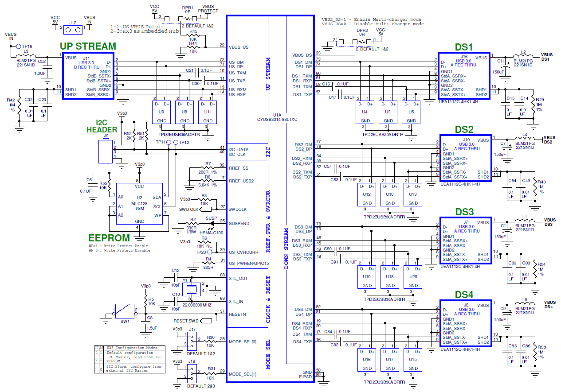Select the J18 MODE_SEL[1] jumper
The height and width of the screenshot is (392, 561).
point(192,374)
